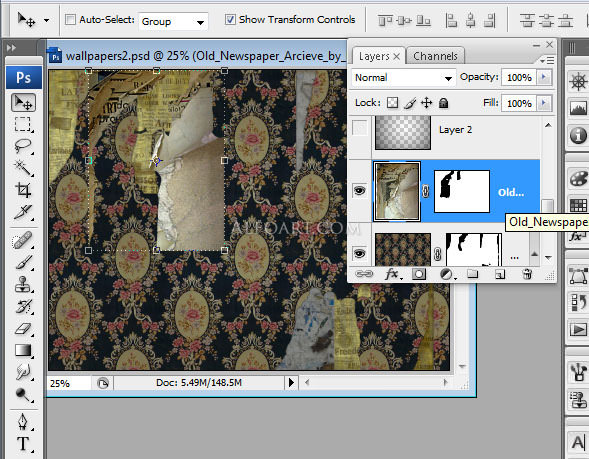Select the Horizontal Type tool
This screenshot has height=459, width=589.
click(23, 444)
